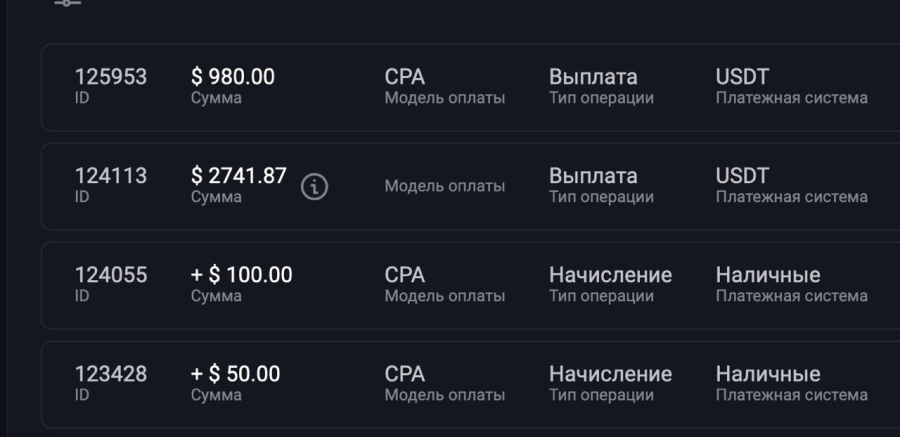Click USDT in the 125953 row
This screenshot has width=900, height=437.
coord(742,77)
